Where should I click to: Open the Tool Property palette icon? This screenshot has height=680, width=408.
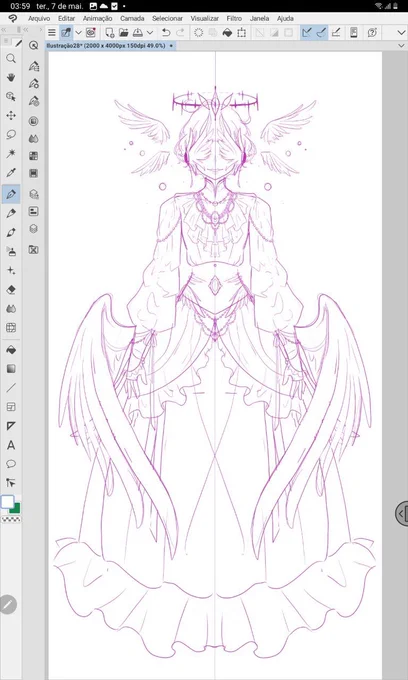click(33, 83)
